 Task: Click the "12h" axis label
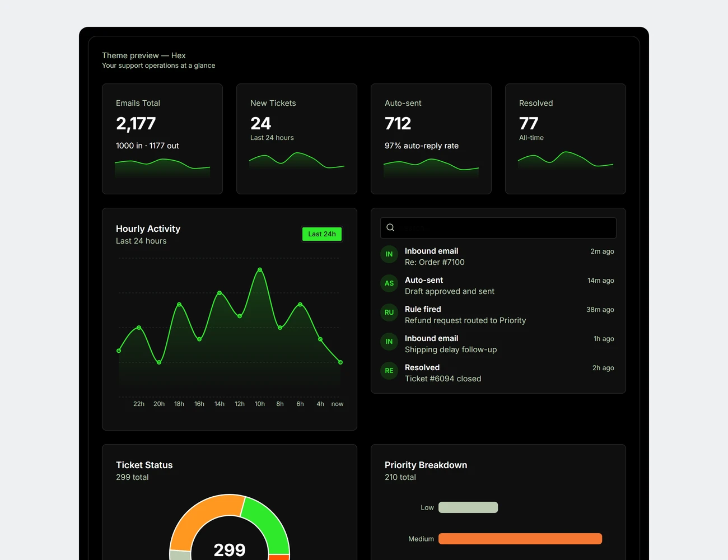(x=240, y=404)
